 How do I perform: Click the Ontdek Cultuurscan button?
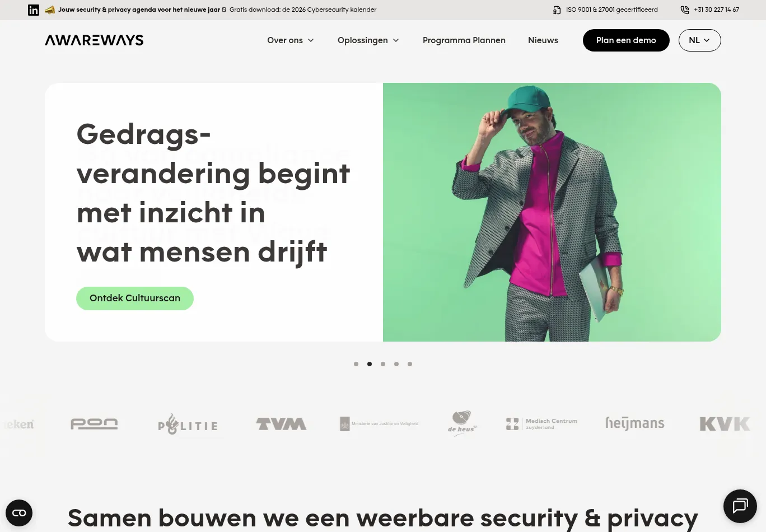(x=135, y=298)
